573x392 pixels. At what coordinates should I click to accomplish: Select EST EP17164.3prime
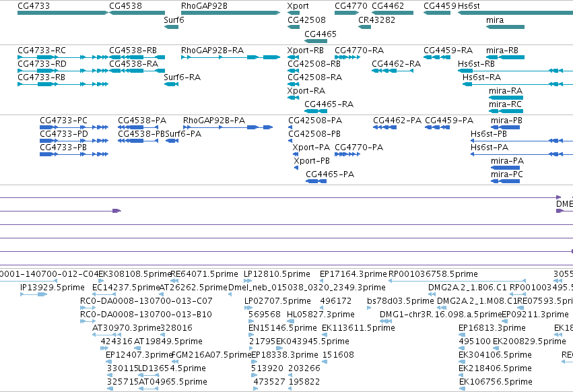[323, 281]
